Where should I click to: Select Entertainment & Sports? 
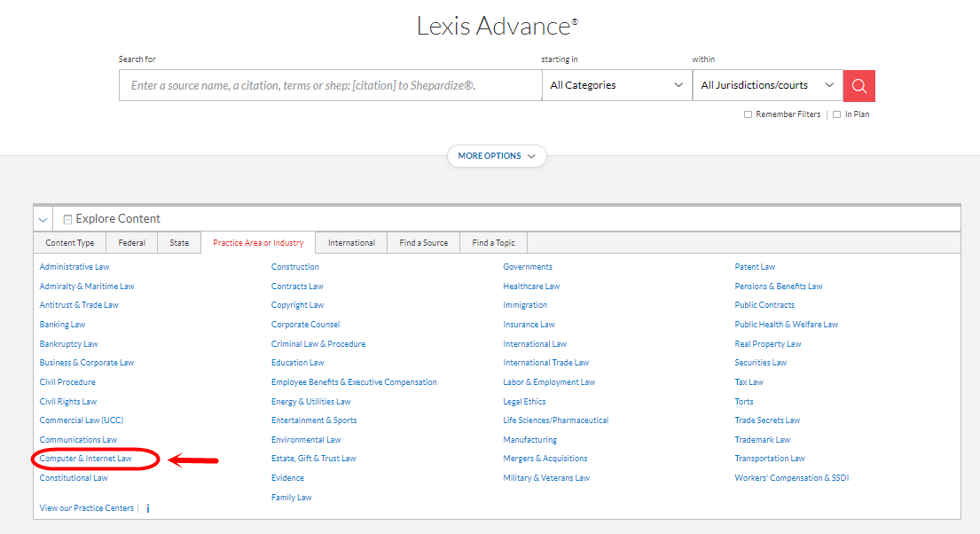(314, 420)
